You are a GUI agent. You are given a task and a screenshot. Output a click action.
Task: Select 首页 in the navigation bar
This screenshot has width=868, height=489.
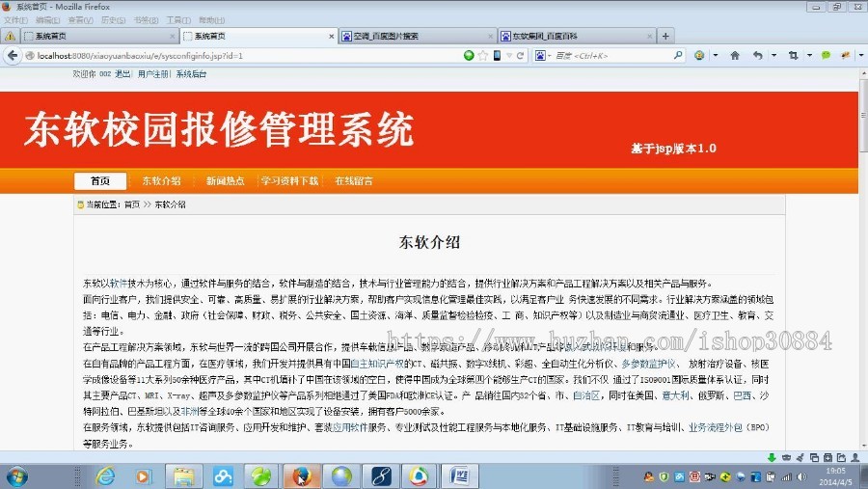pos(100,180)
